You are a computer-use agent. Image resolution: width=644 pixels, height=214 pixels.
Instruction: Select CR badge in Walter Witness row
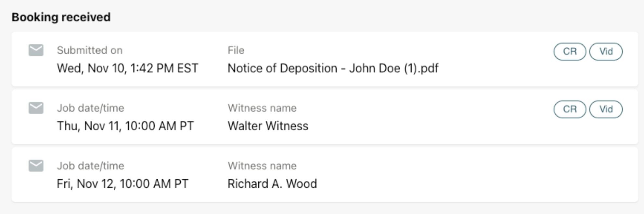(570, 109)
